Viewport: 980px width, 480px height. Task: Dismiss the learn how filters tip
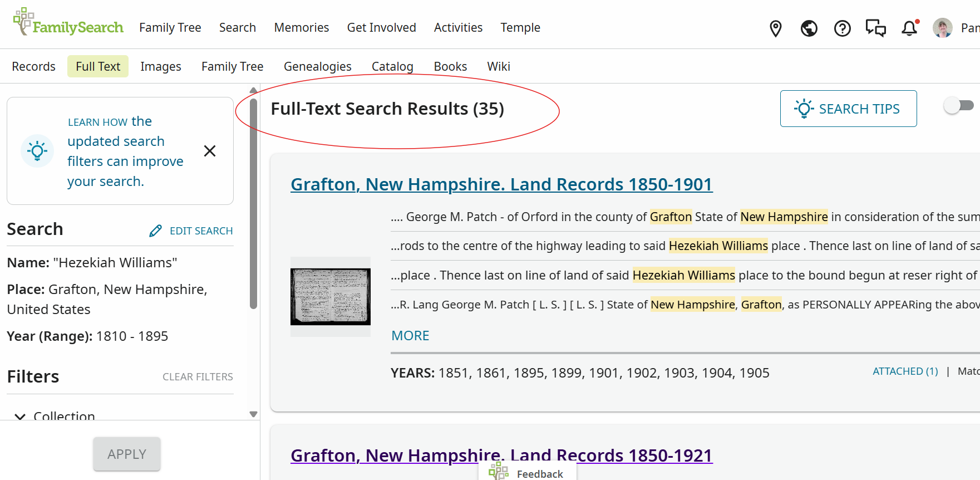click(x=210, y=151)
